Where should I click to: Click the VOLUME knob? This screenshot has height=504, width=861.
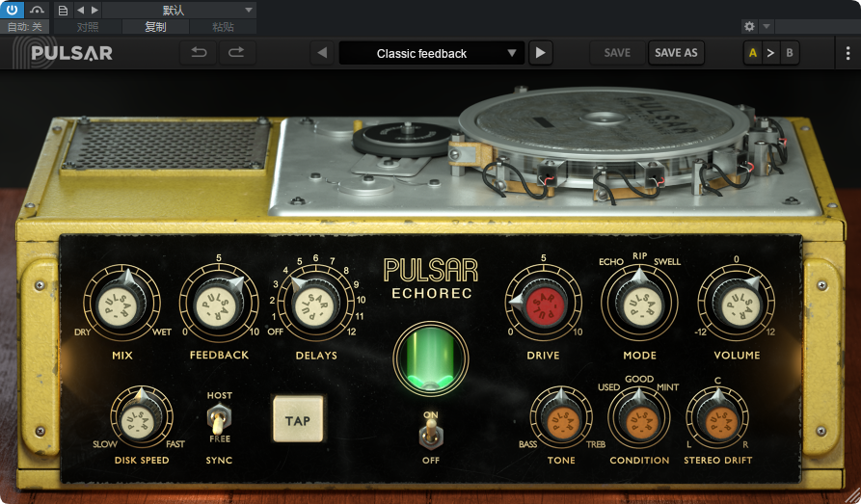click(x=737, y=304)
